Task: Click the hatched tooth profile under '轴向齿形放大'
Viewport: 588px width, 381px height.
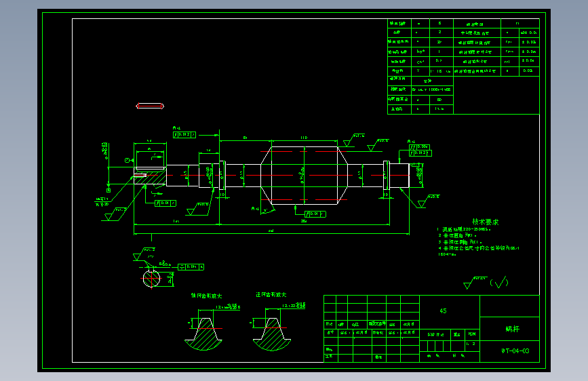Action: 203,334
